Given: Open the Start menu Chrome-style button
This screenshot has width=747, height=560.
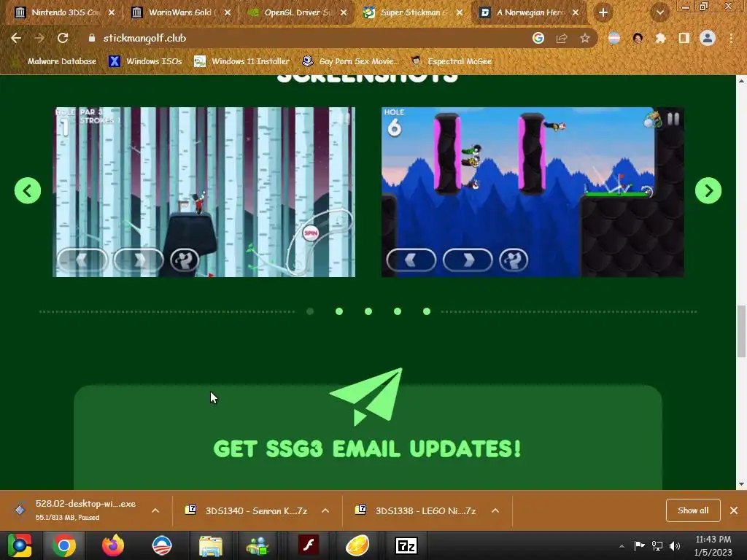Looking at the screenshot, I should coord(20,545).
